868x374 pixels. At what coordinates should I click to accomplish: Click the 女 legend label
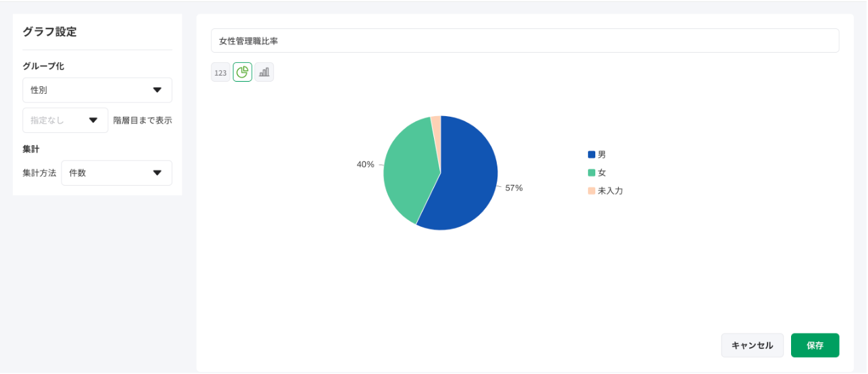tap(602, 173)
